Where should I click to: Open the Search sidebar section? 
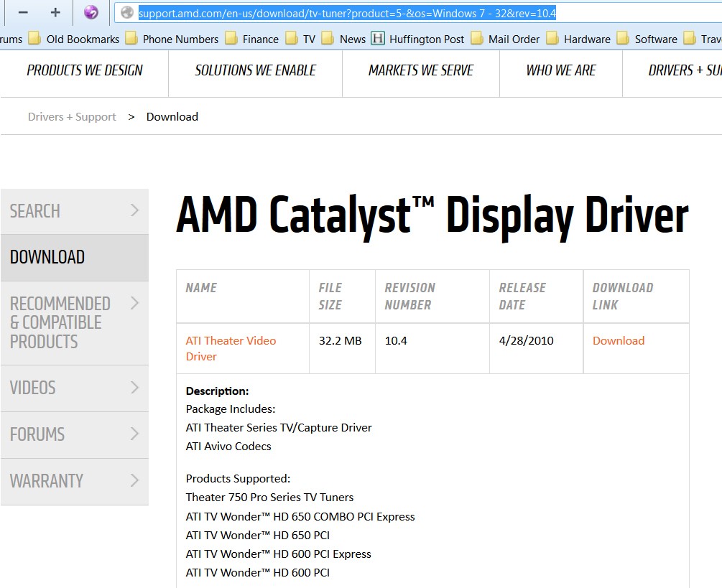[75, 211]
